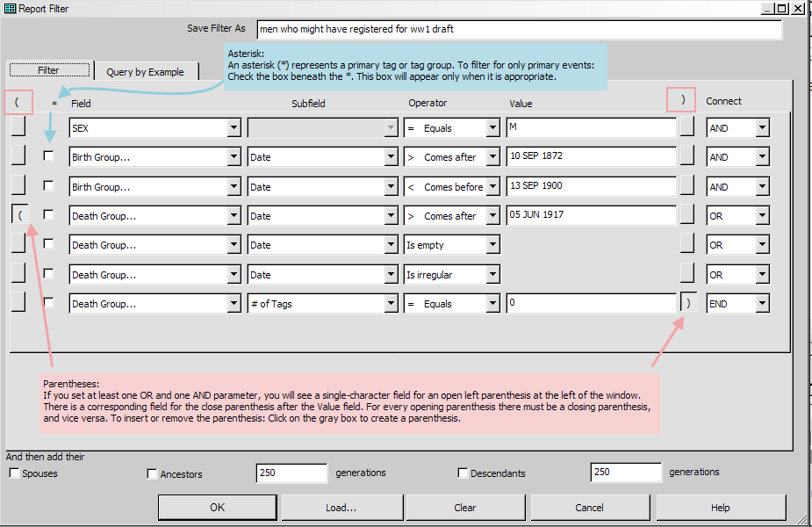Toggle right parenthesis on Is irregular row
Viewport: 812px width, 527px height.
click(687, 272)
